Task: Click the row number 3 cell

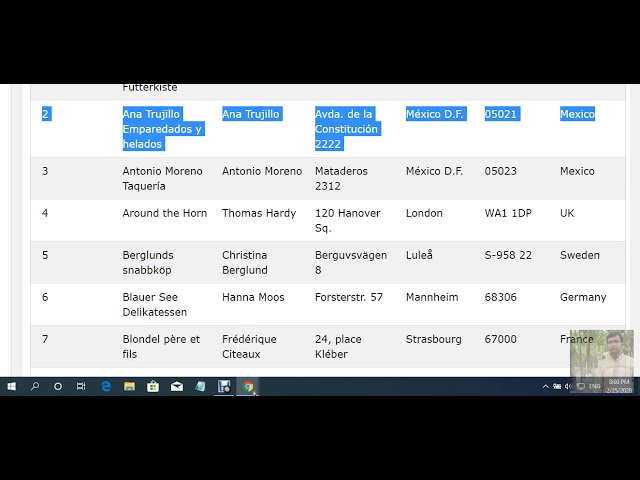Action: click(45, 171)
